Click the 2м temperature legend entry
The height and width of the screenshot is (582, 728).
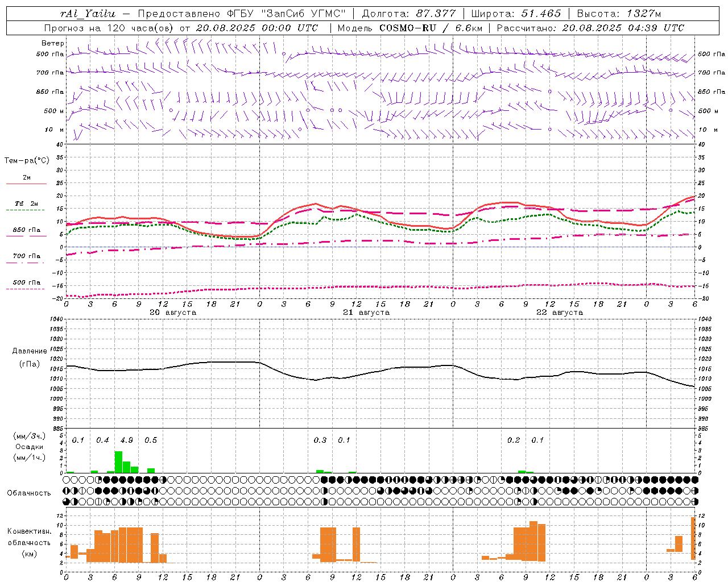click(x=27, y=177)
